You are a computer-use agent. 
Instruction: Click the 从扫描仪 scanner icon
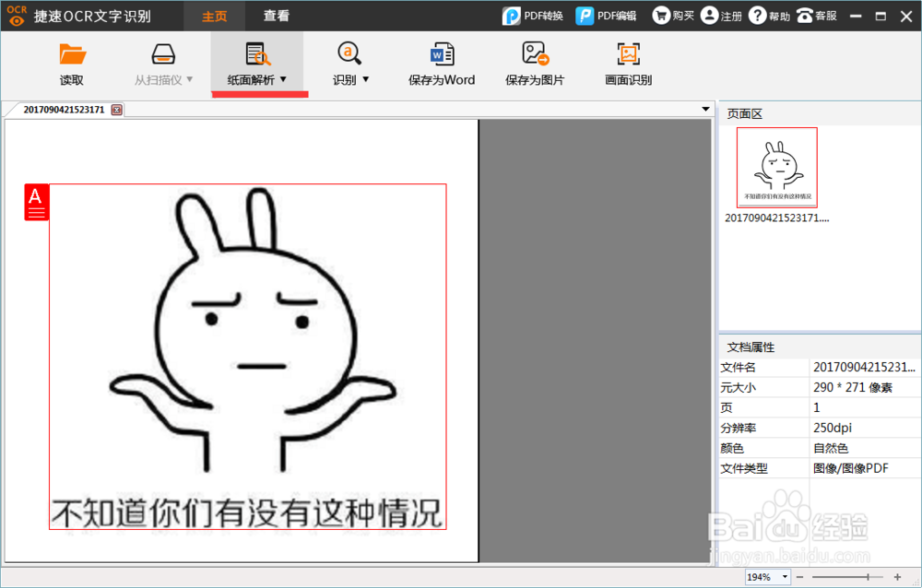[x=163, y=54]
